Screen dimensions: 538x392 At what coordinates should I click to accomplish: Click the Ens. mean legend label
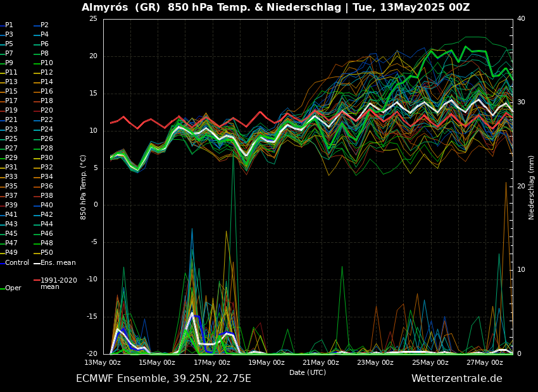click(58, 262)
